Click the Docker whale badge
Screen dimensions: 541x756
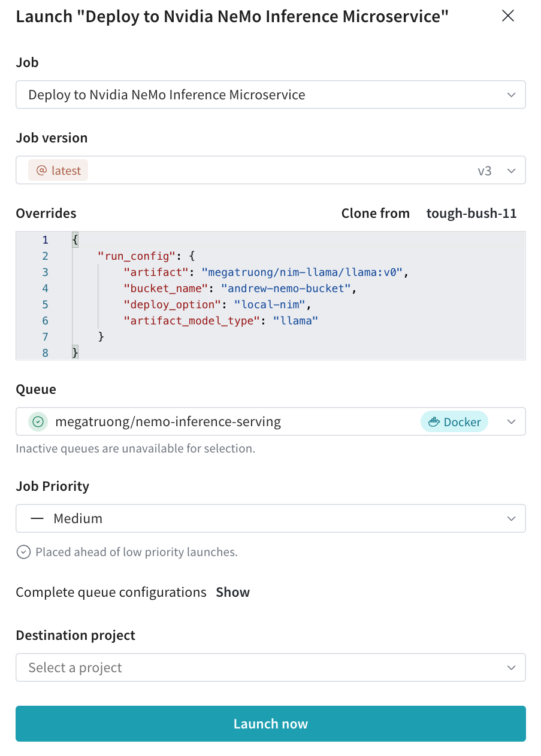point(454,422)
